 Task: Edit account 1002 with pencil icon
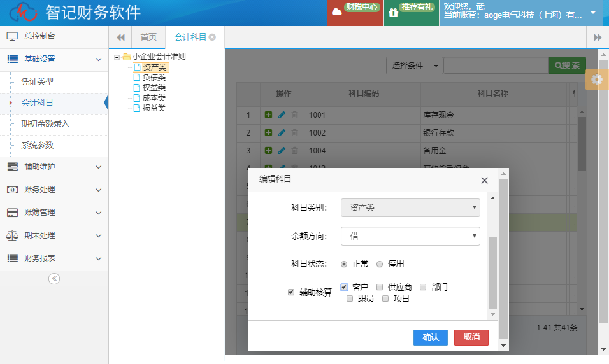pos(282,133)
